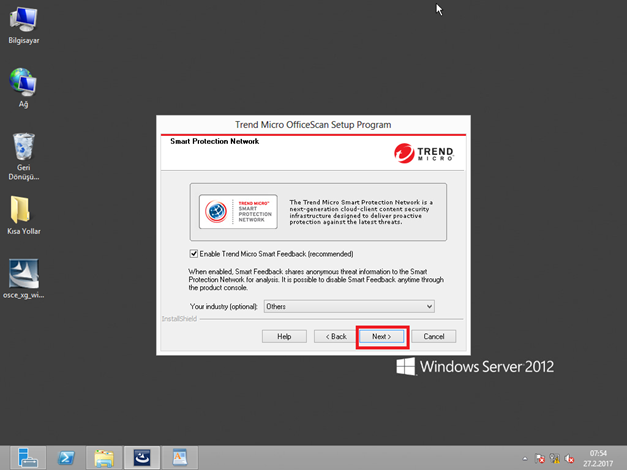Proceed with the Next button
Image resolution: width=627 pixels, height=470 pixels.
tap(382, 336)
